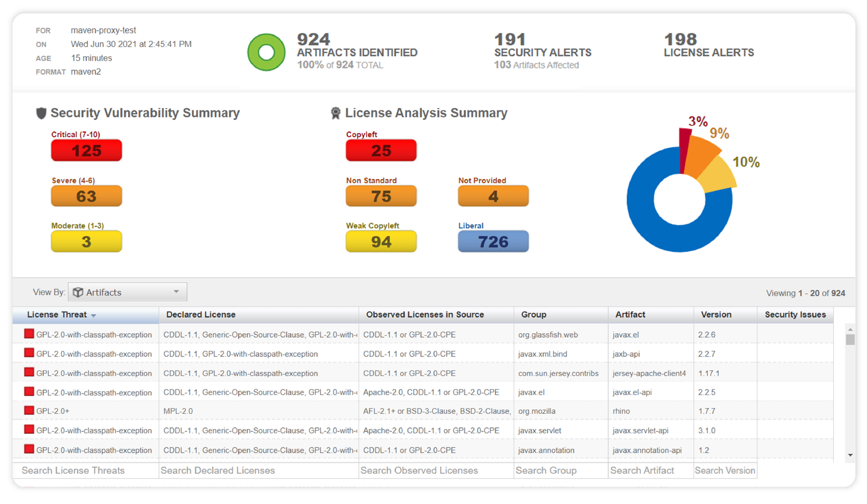Image resolution: width=867 pixels, height=504 pixels.
Task: Select the Weak Copyleft 94 yellow badge
Action: pos(381,242)
